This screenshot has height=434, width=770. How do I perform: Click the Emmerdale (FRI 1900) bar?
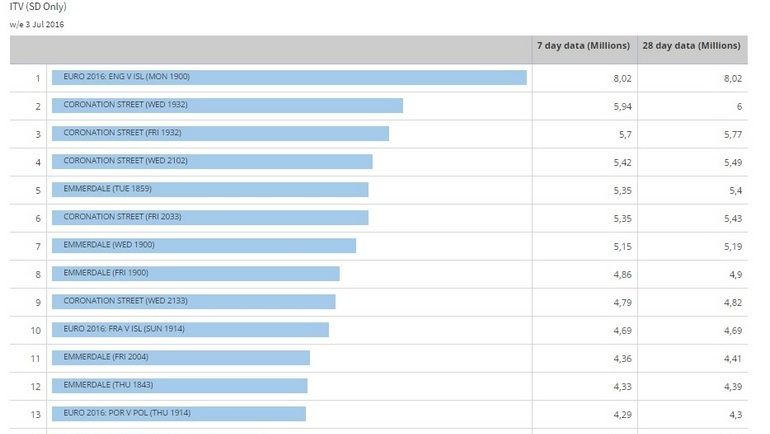[x=196, y=274]
